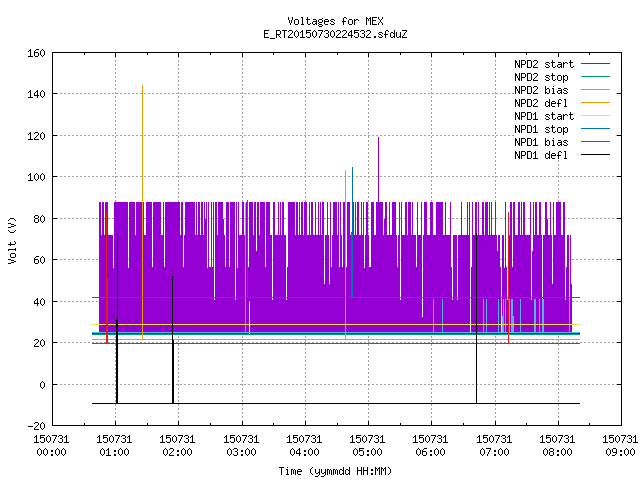640x480 pixels.
Task: Click the 'Time (yymmdd HH:MM)' x-axis label
Action: coord(335,471)
